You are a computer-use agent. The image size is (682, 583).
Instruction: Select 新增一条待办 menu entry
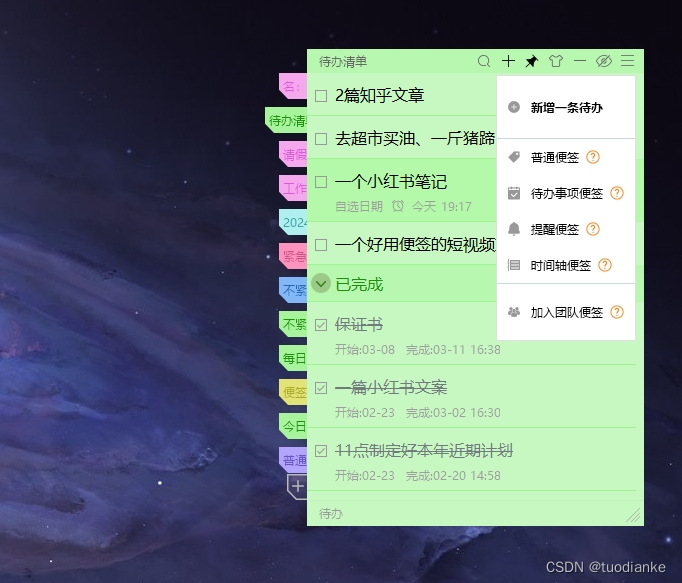click(x=566, y=107)
